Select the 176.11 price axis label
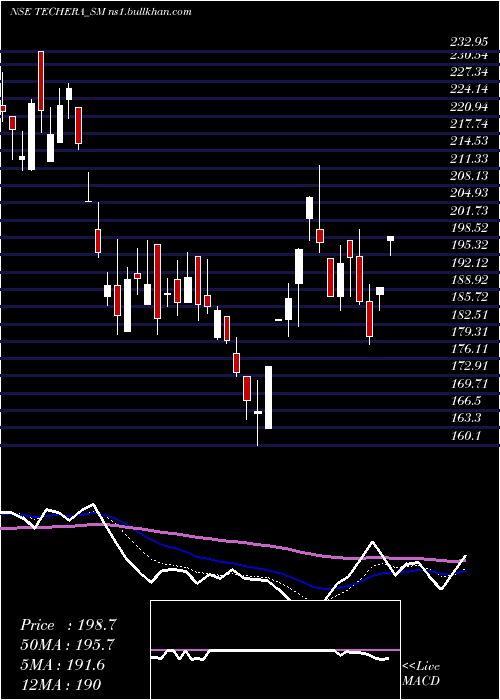The height and width of the screenshot is (700, 500). pyautogui.click(x=469, y=349)
